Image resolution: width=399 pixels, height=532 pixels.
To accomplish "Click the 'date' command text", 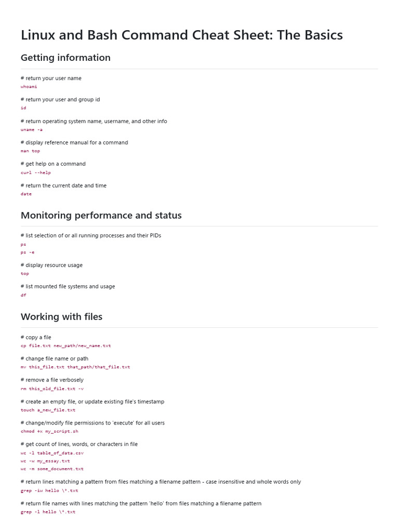I will pos(26,194).
